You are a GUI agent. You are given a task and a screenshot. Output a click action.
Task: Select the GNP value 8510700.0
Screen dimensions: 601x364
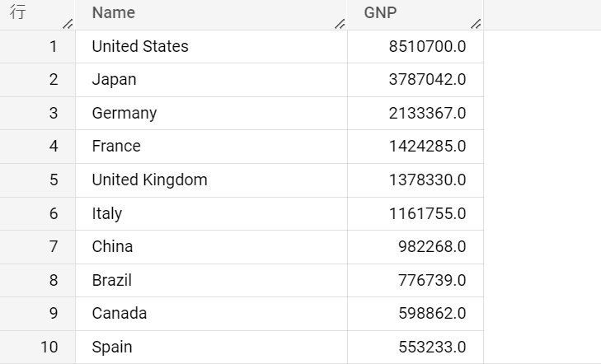click(416, 47)
